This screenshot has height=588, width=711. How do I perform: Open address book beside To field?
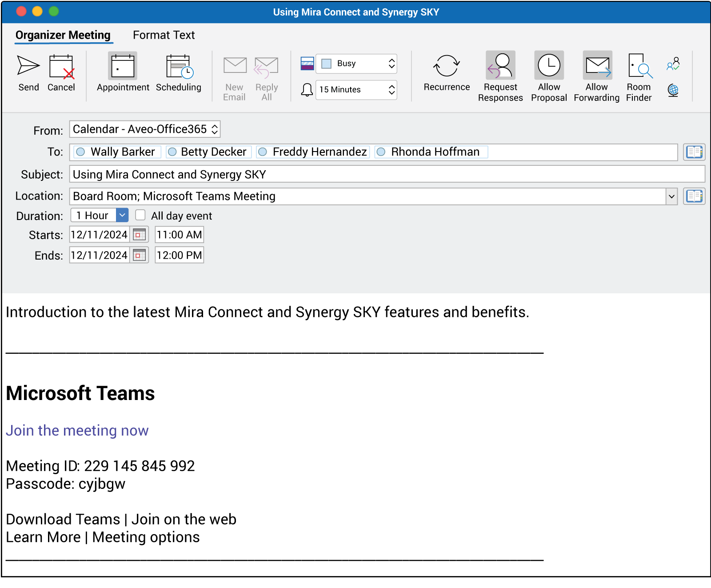pyautogui.click(x=694, y=152)
